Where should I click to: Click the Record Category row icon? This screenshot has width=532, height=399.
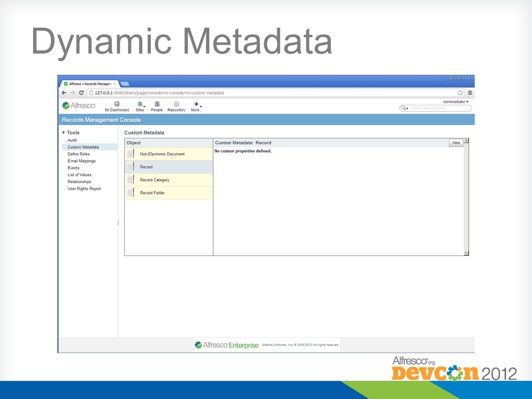click(131, 180)
